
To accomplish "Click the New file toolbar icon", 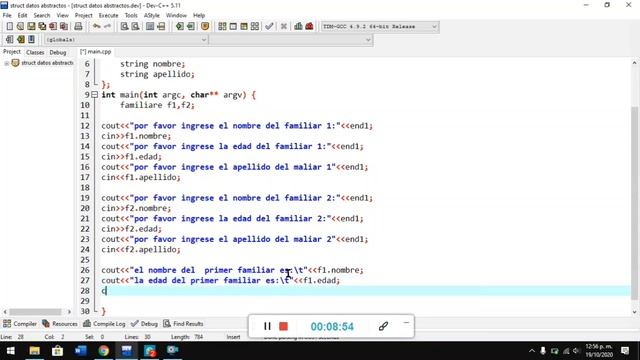I will tap(9, 27).
